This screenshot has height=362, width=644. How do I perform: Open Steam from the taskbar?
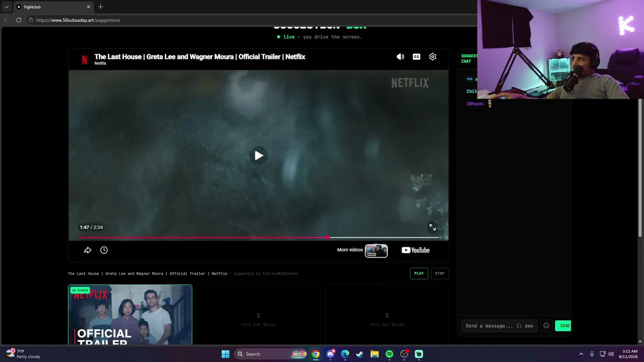click(x=360, y=354)
